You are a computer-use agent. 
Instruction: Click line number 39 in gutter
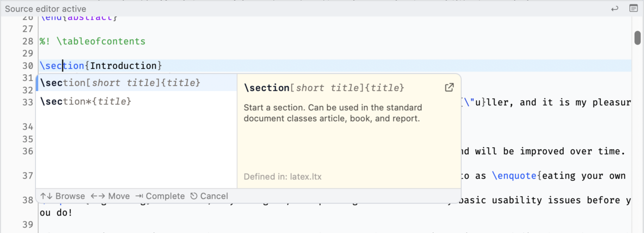click(x=28, y=224)
